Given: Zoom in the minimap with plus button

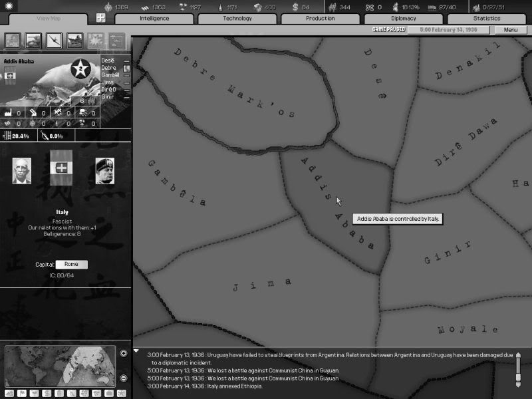Looking at the screenshot, I should click(123, 353).
